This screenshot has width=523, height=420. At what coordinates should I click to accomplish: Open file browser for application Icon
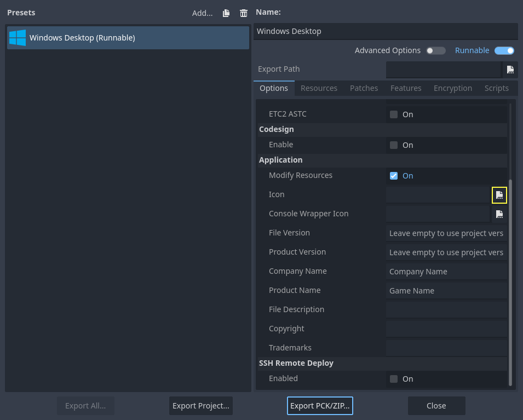coord(499,194)
